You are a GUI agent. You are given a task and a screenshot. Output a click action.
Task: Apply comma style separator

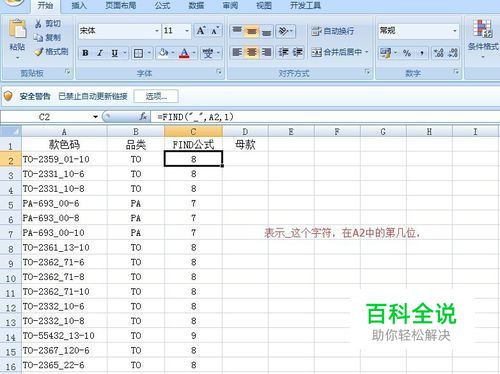[422, 53]
